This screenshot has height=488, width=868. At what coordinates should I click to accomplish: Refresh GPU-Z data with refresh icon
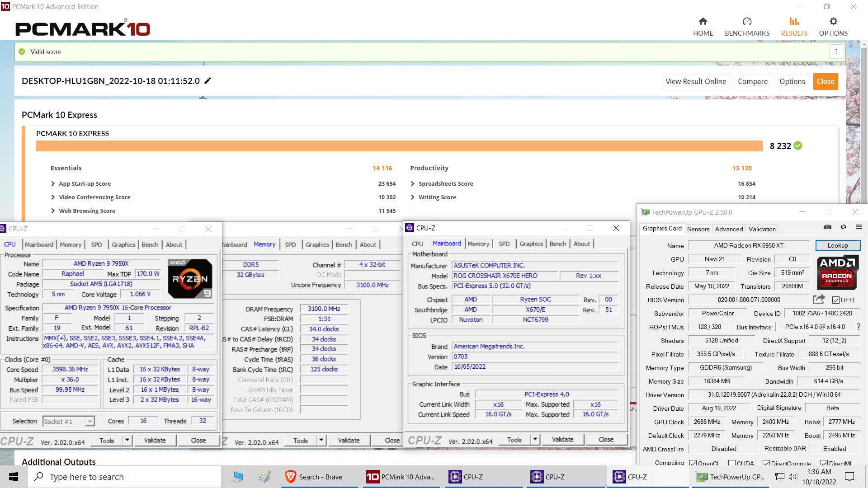[x=843, y=227]
